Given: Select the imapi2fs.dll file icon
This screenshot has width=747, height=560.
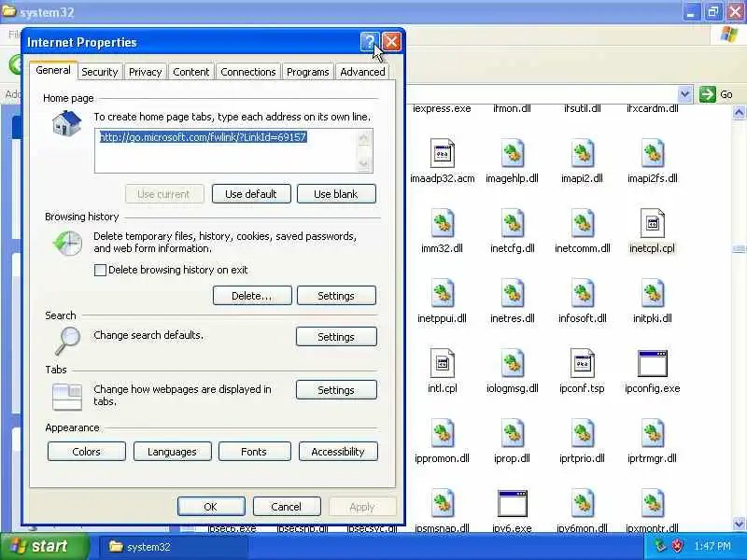Looking at the screenshot, I should point(652,153).
